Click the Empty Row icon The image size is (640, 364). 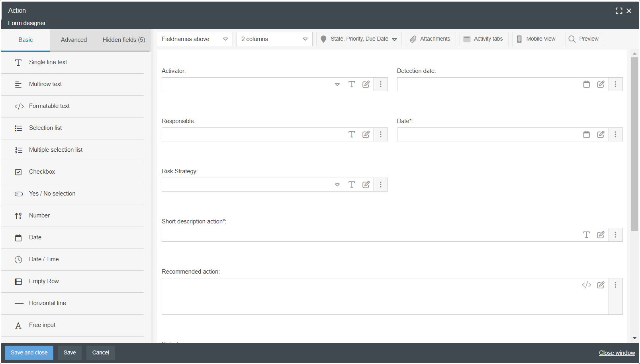(x=18, y=282)
